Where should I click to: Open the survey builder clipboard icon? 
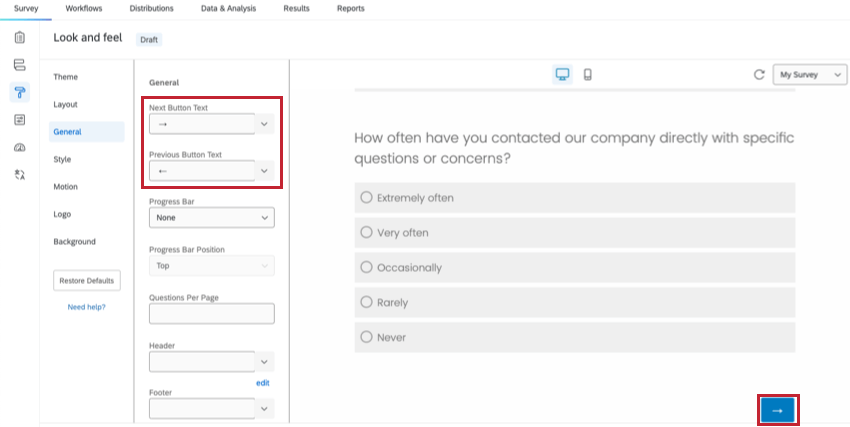[19, 38]
